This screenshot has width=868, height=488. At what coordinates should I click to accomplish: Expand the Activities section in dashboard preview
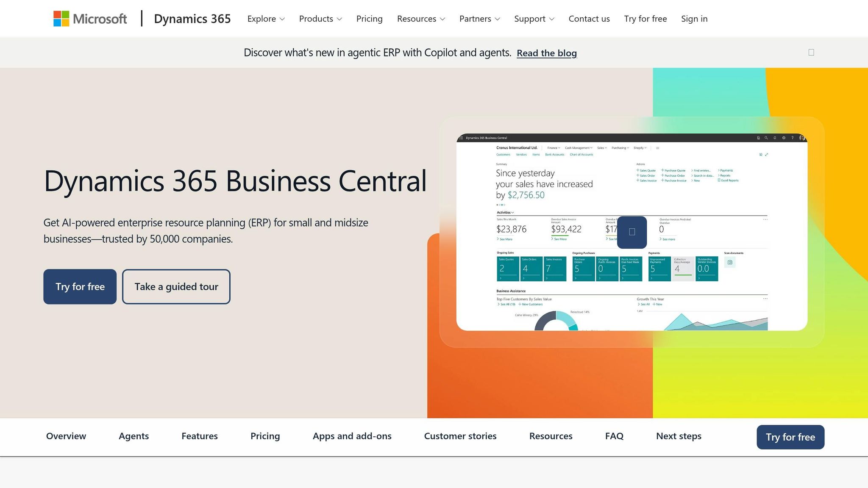[505, 213]
